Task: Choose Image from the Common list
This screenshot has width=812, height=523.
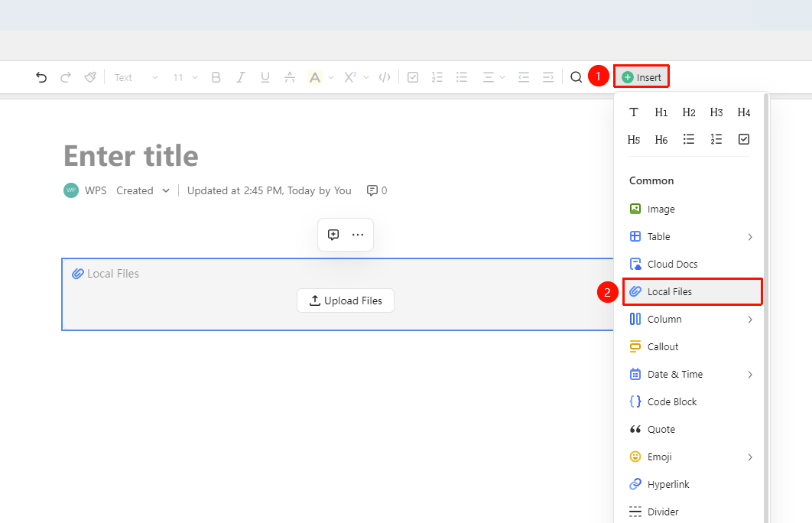Action: (692, 210)
